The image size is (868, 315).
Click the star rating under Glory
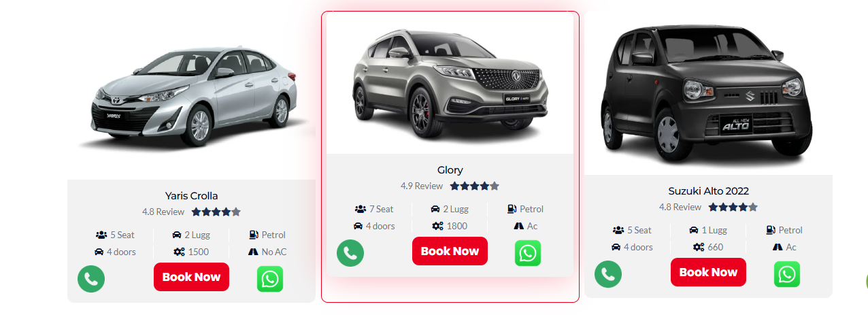(x=475, y=186)
